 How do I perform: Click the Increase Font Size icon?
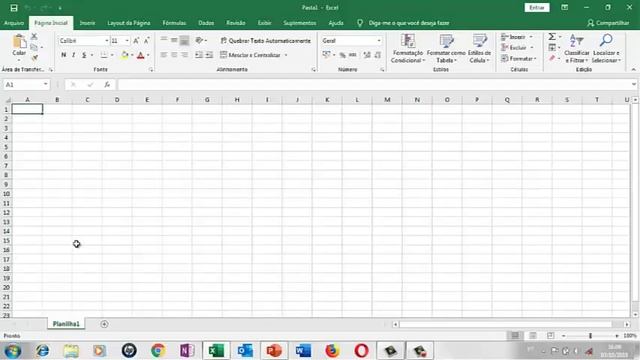(136, 40)
